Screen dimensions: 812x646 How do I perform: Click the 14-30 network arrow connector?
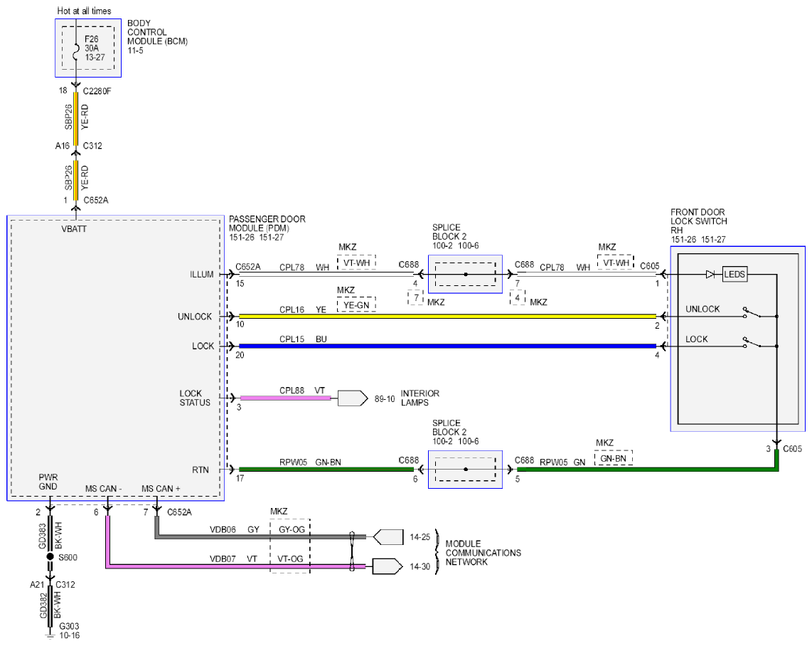[388, 566]
